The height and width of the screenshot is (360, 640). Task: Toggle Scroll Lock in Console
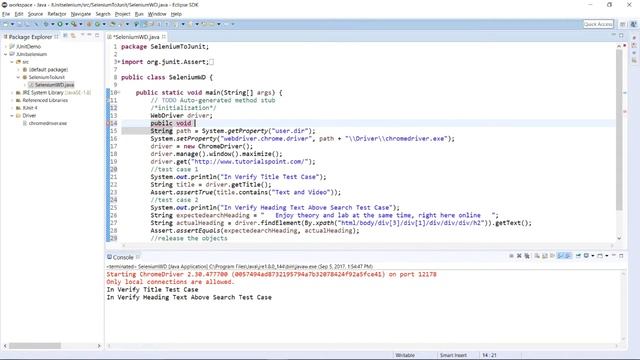[x=544, y=256]
